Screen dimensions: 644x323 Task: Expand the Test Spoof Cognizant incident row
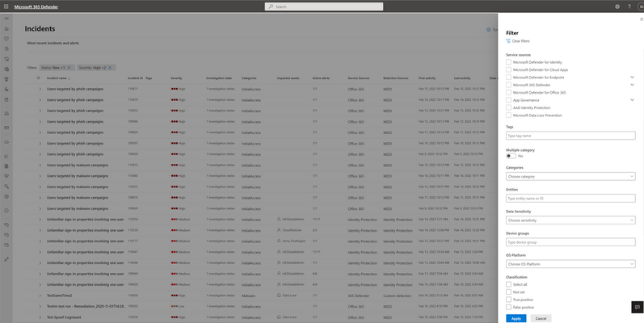[40, 317]
